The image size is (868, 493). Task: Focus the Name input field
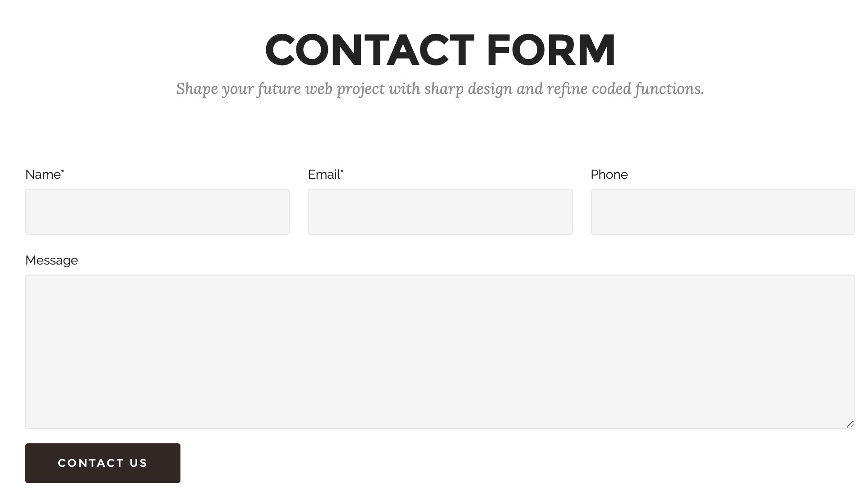click(157, 212)
